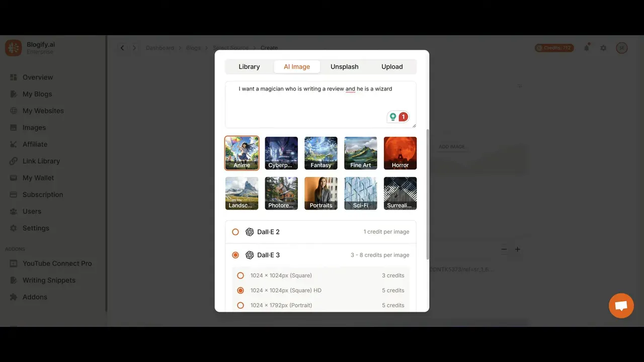This screenshot has width=644, height=362.
Task: Open YouTube Connect Pro addon
Action: click(x=57, y=263)
